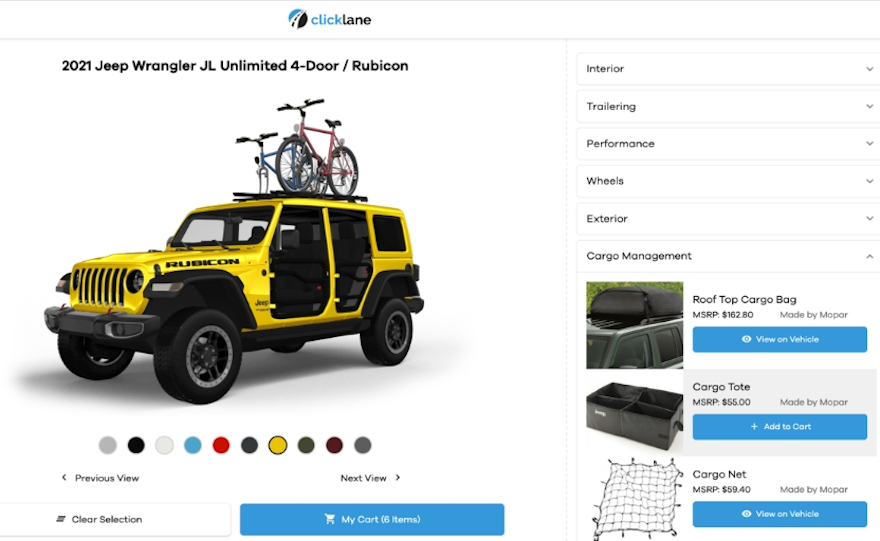This screenshot has width=880, height=541.
Task: Add Cargo Tote to cart
Action: [780, 427]
